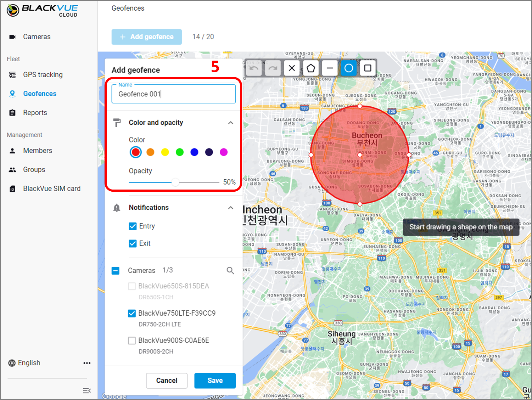Click the Notifications bell icon
The height and width of the screenshot is (400, 532).
pyautogui.click(x=117, y=208)
